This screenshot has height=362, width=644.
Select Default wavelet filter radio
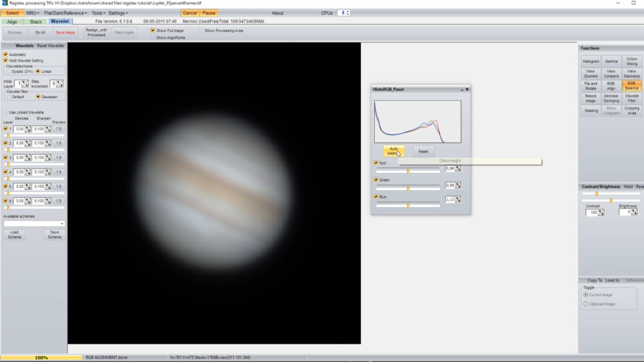[8, 97]
